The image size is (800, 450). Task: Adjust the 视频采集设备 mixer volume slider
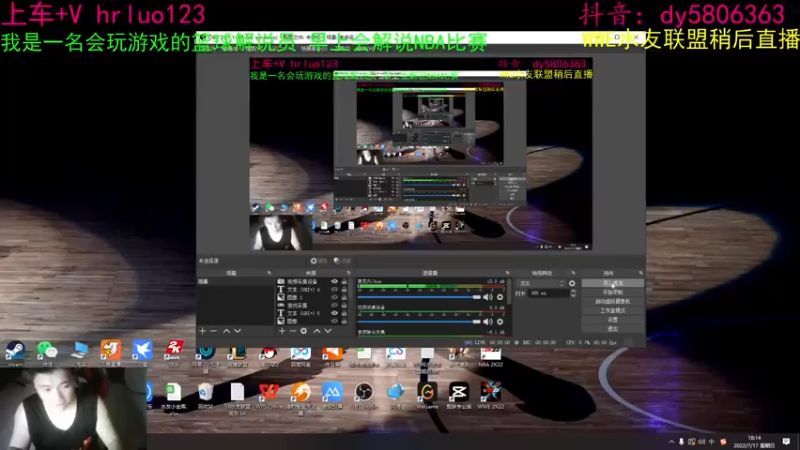click(x=419, y=321)
